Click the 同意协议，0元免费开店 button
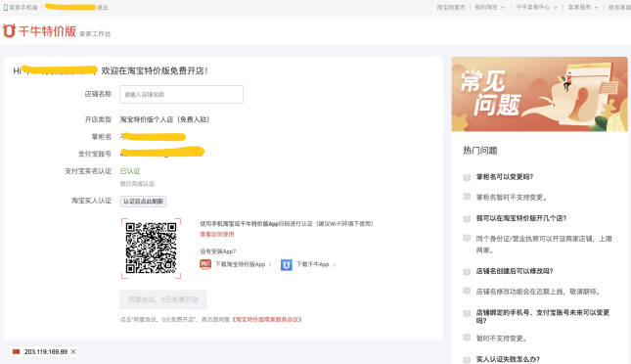The image size is (631, 364). (x=163, y=299)
